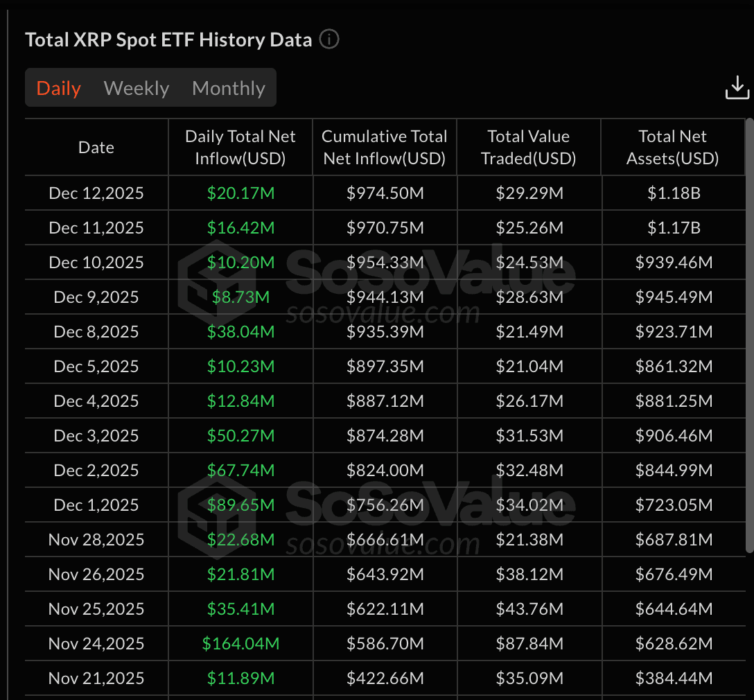Select the Dec 12,2025 row
754x700 pixels.
(96, 193)
